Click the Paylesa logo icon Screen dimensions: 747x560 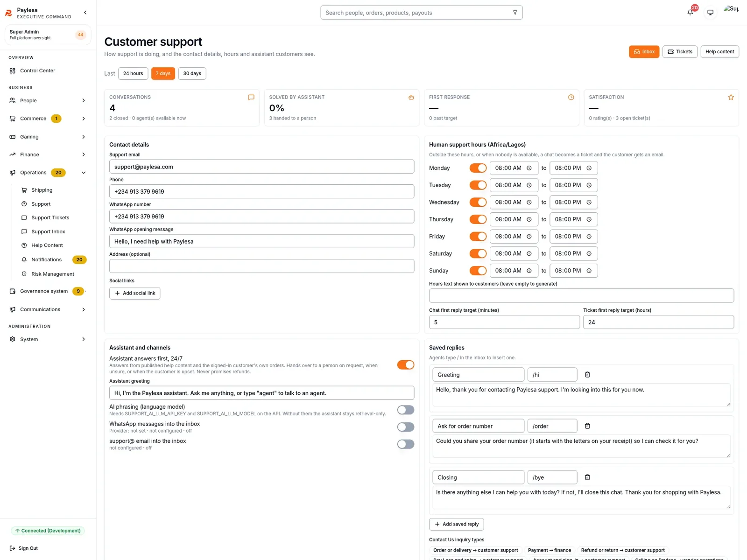pos(8,13)
